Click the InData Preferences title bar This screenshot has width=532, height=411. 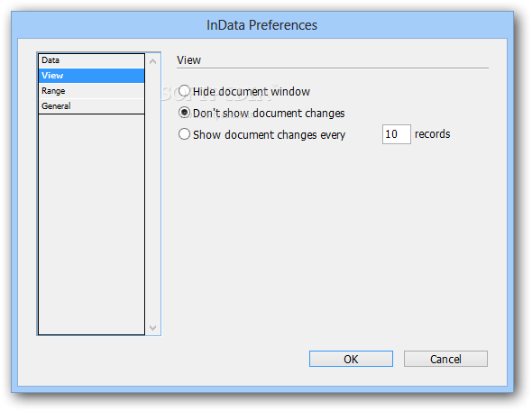[x=261, y=25]
